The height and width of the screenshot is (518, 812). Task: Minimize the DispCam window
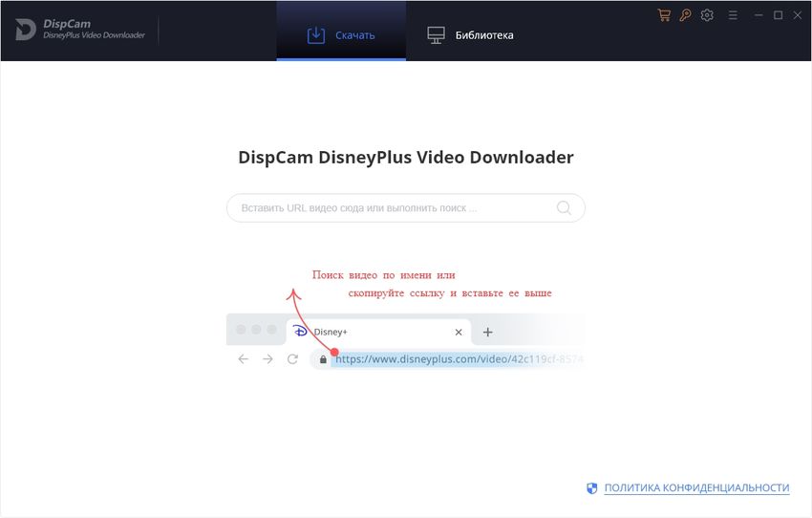point(759,15)
